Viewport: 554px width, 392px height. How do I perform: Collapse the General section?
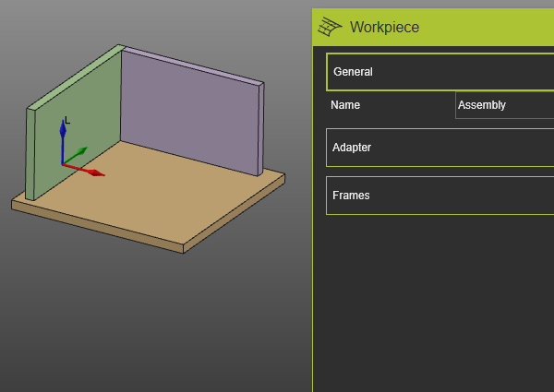440,72
